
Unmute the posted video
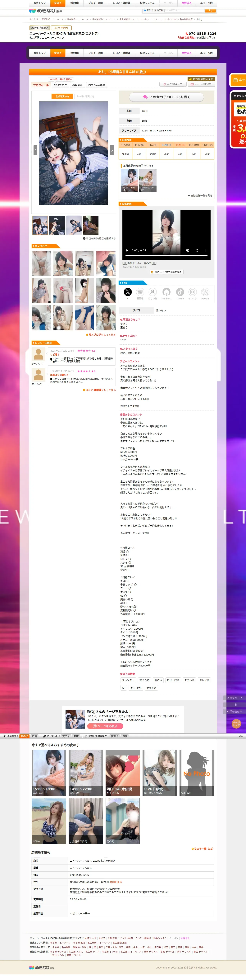(x=188, y=250)
